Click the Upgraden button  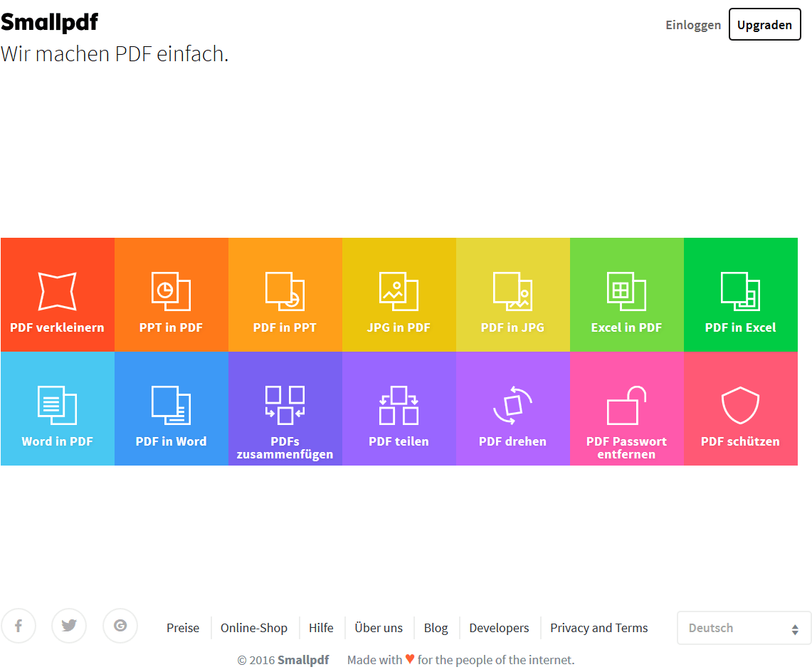(764, 24)
